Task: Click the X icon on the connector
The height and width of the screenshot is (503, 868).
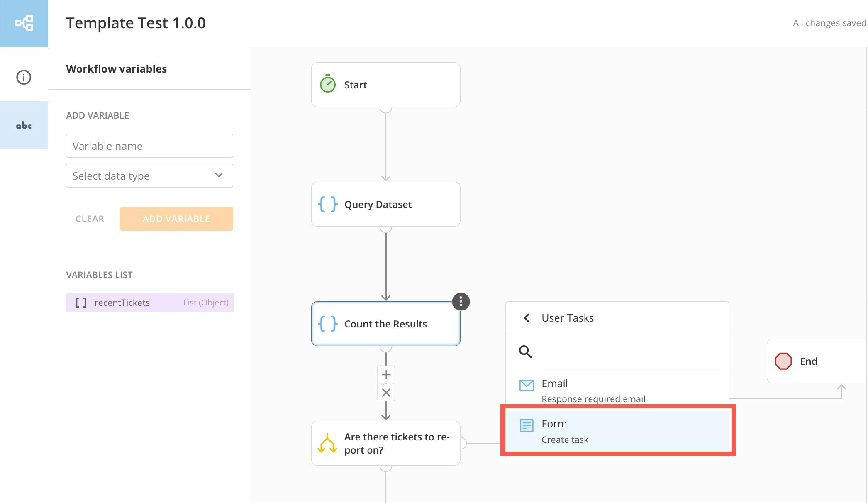Action: coord(386,393)
